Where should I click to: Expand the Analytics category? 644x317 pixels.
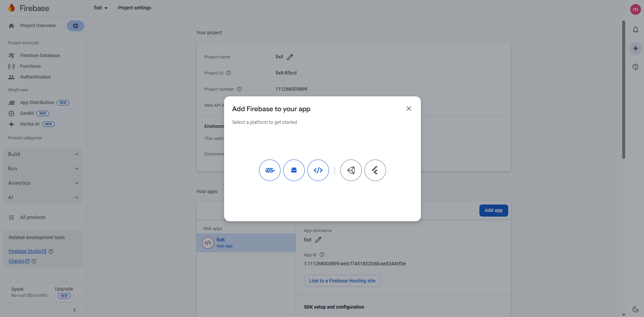[43, 183]
